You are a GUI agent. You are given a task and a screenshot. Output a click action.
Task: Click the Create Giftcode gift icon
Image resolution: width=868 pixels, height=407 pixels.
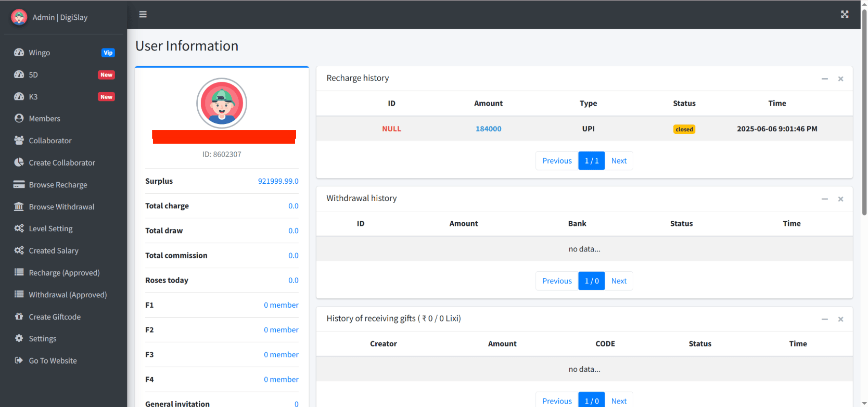19,316
